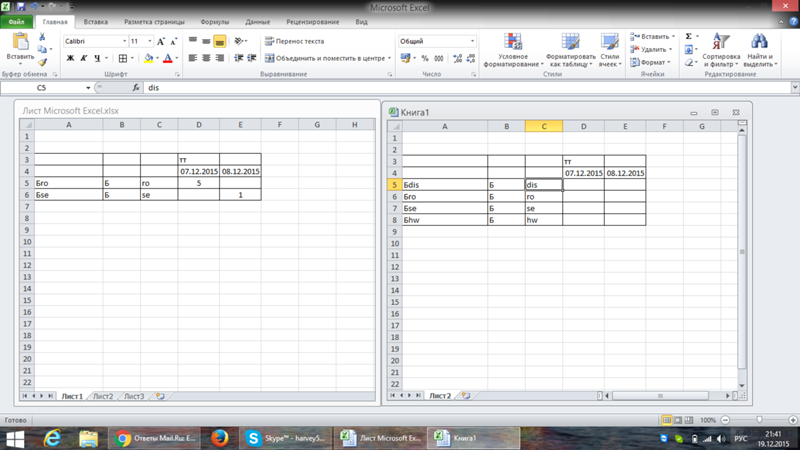Screen dimensions: 800x450
Task: Click the Fill down icon
Action: coord(688,49)
